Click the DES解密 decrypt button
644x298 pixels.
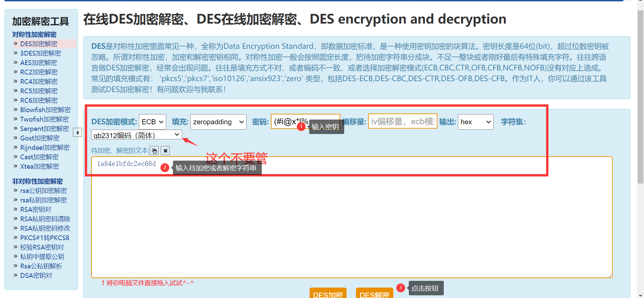[x=374, y=293]
